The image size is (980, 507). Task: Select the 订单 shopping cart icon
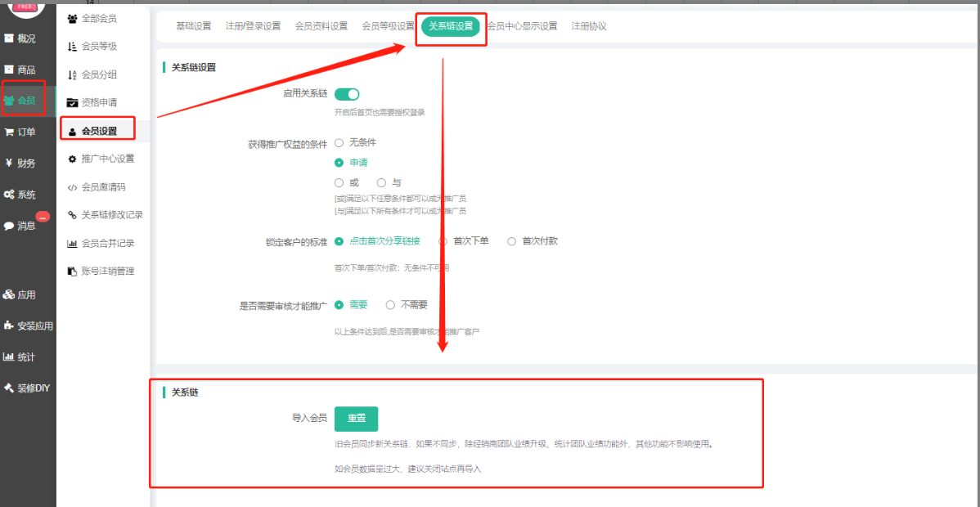[x=9, y=132]
